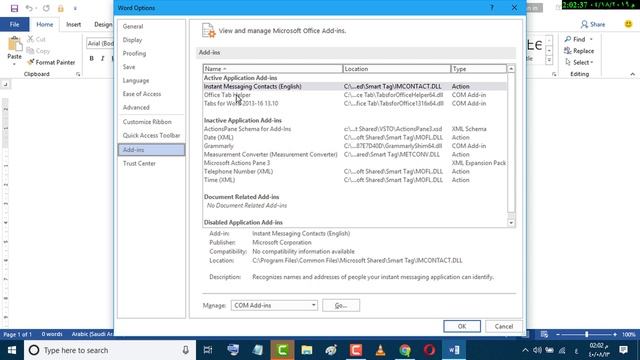Image resolution: width=640 pixels, height=360 pixels.
Task: Click the Select cursor icon
Action: [568, 62]
